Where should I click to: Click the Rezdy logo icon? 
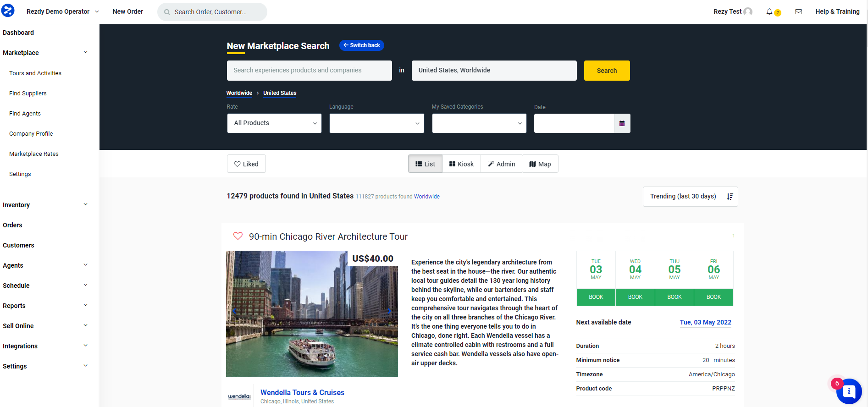[x=8, y=10]
